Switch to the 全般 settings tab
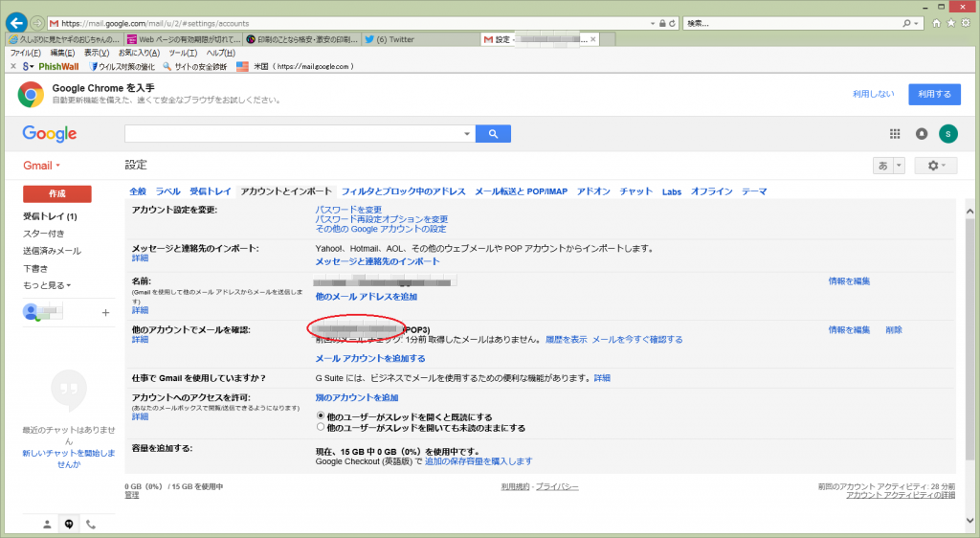 pos(138,191)
